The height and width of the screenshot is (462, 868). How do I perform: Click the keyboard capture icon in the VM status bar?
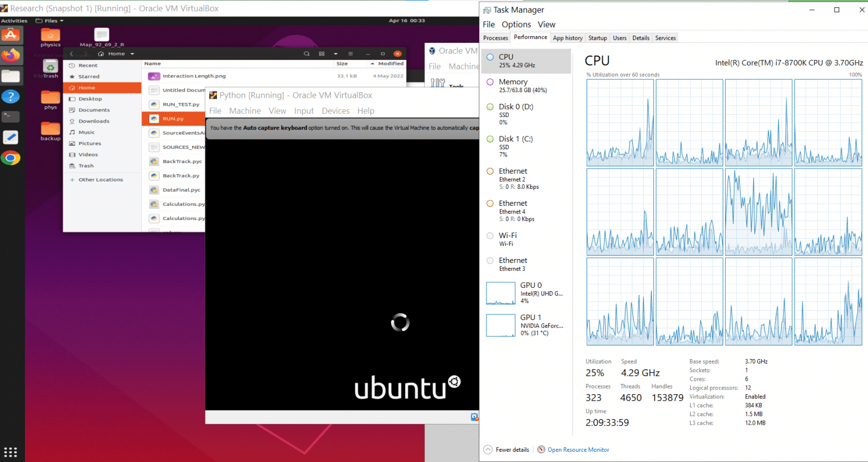474,417
